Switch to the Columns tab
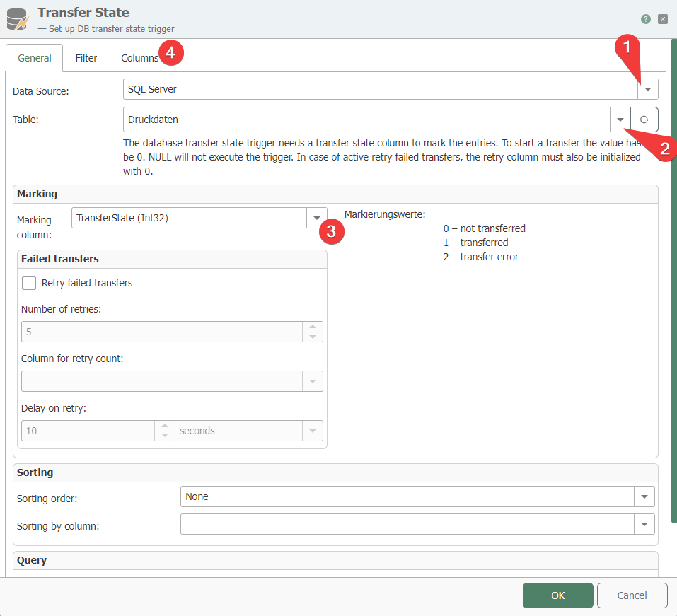 (139, 58)
